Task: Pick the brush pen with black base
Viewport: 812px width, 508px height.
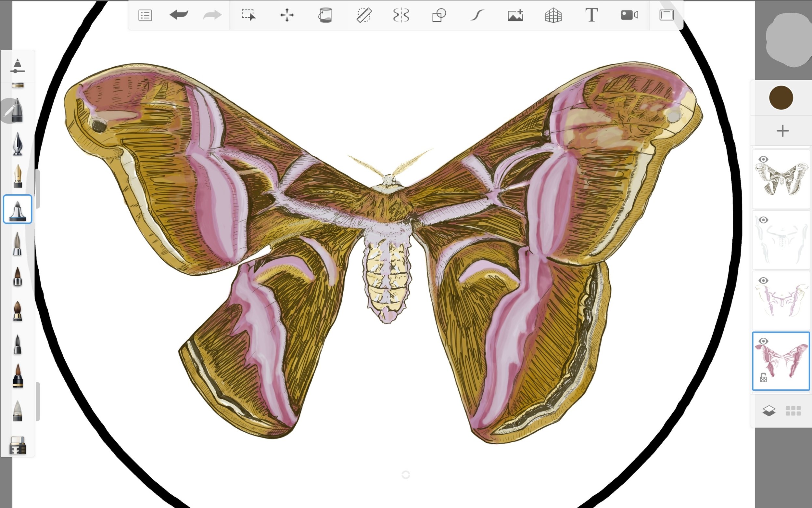Action: point(18,376)
